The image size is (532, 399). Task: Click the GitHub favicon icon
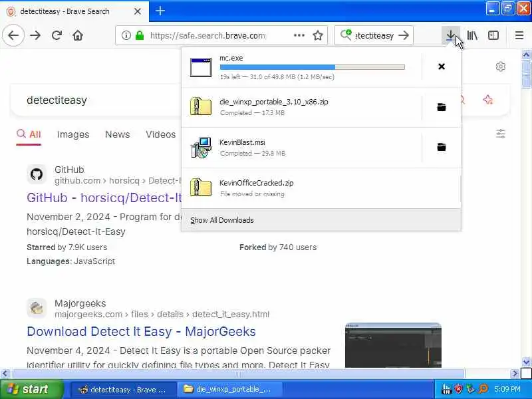[x=37, y=174]
